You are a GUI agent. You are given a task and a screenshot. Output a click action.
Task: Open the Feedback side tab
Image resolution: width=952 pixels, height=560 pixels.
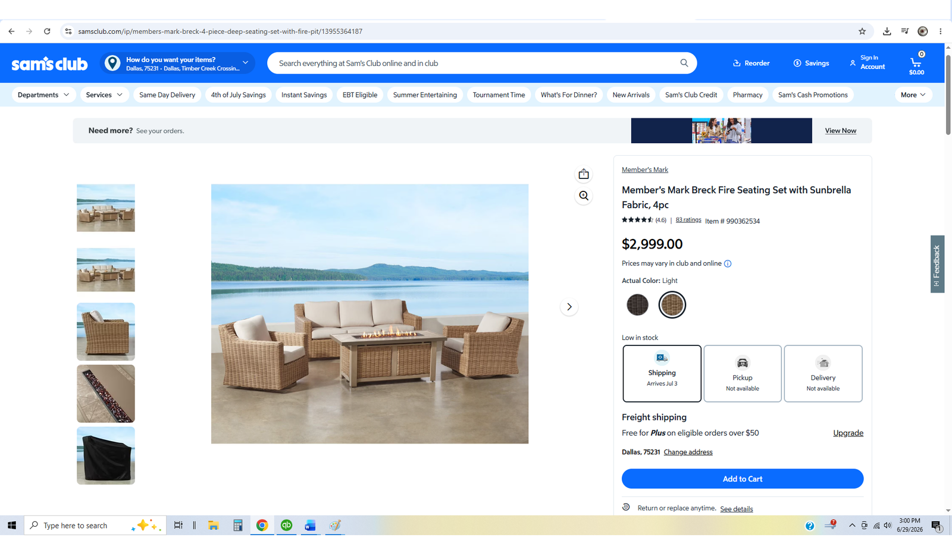click(x=937, y=264)
